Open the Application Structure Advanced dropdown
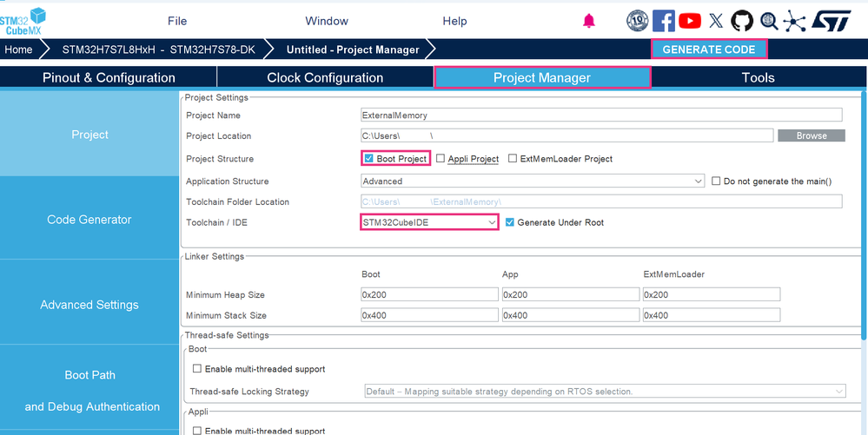Image resolution: width=868 pixels, height=435 pixels. tap(532, 181)
